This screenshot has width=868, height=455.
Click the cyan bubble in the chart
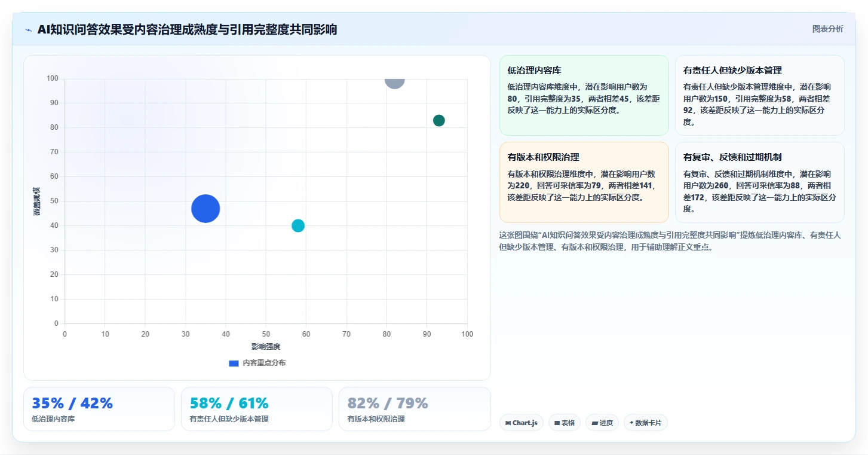point(298,225)
